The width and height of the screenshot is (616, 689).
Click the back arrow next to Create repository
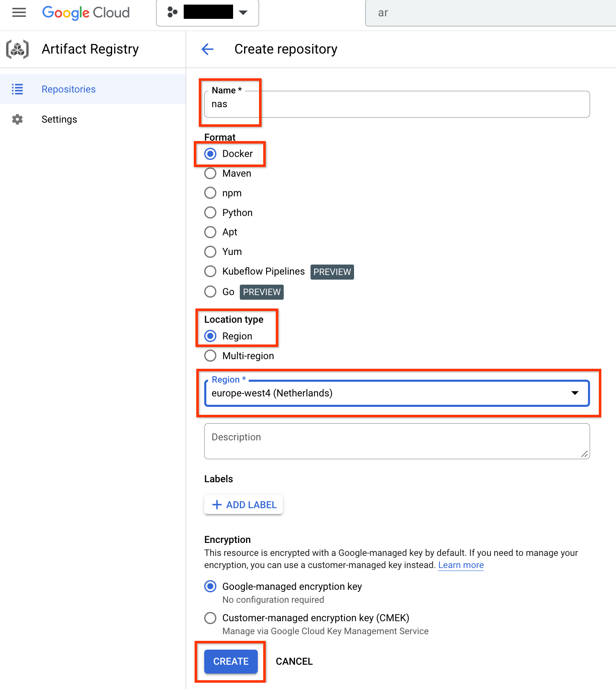tap(207, 49)
